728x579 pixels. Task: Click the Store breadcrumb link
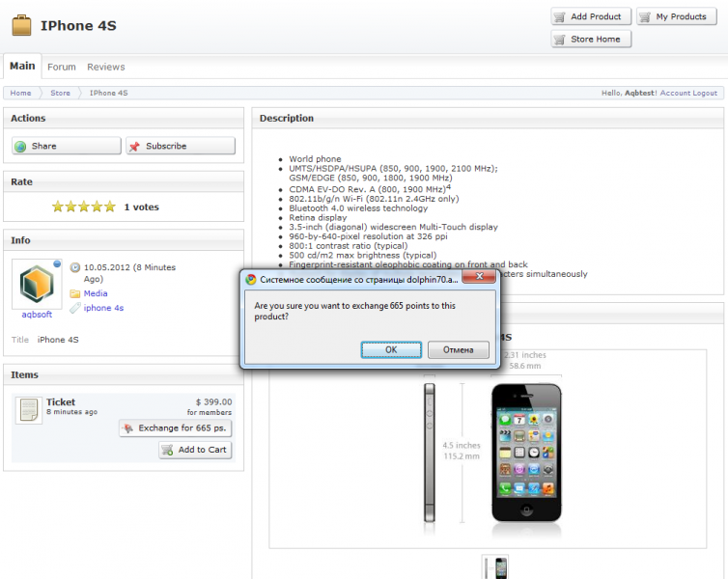61,93
